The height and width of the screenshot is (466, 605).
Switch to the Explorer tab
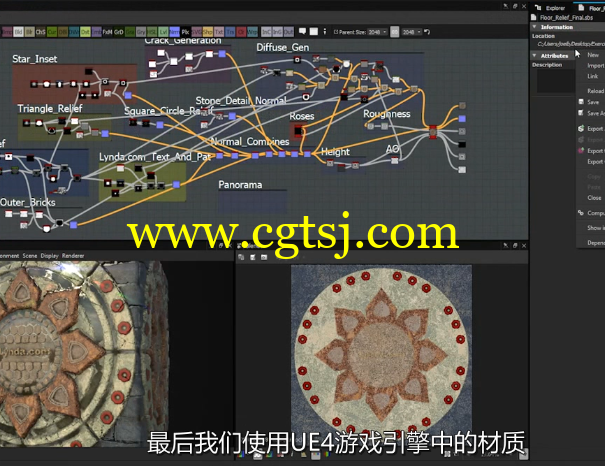tap(550, 8)
